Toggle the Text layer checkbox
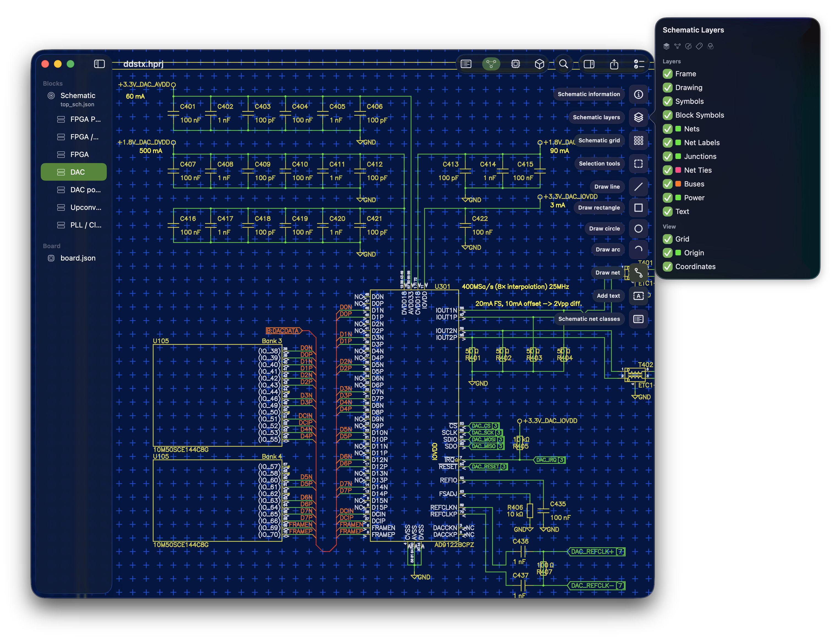Viewport: 840px width, 639px height. 667,212
